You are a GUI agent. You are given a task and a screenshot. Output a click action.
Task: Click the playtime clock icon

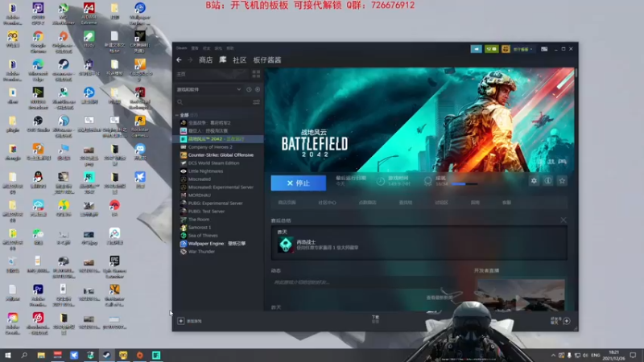pos(381,181)
